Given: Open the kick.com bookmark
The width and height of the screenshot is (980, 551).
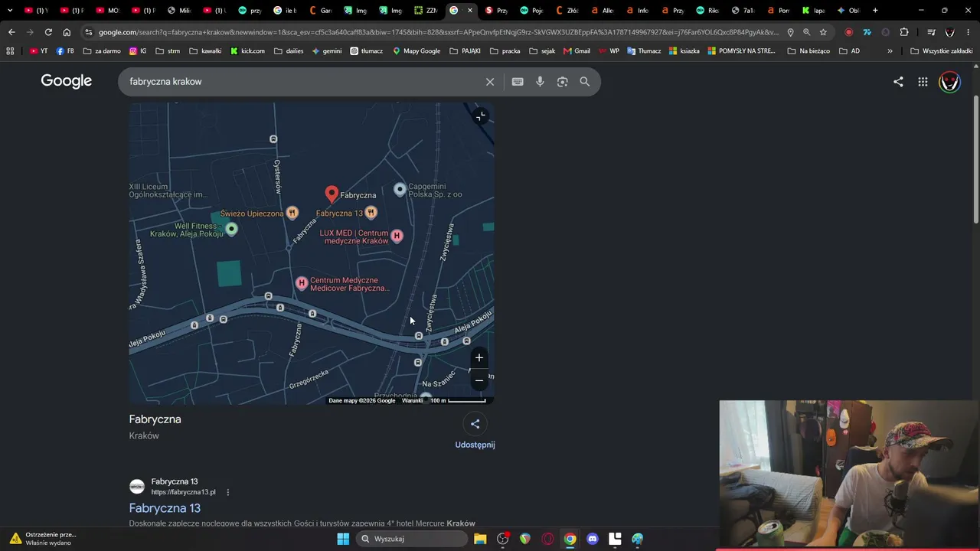Looking at the screenshot, I should pyautogui.click(x=247, y=51).
